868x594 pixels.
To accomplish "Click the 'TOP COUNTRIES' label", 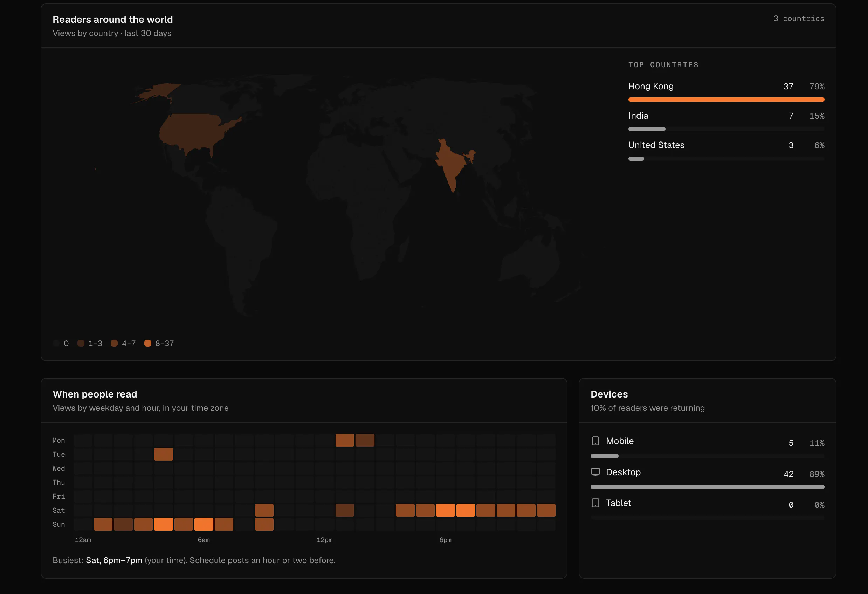I will pos(663,65).
